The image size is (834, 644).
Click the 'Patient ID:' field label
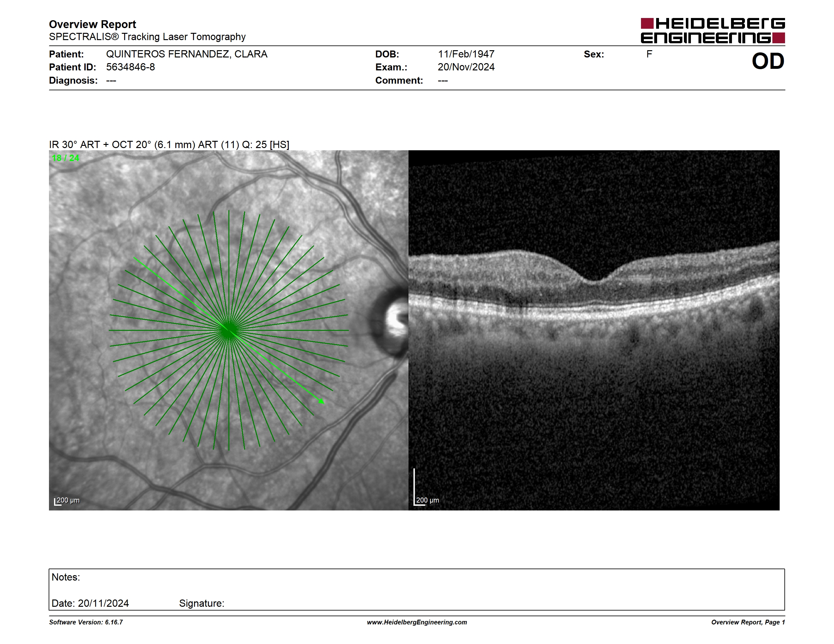73,67
